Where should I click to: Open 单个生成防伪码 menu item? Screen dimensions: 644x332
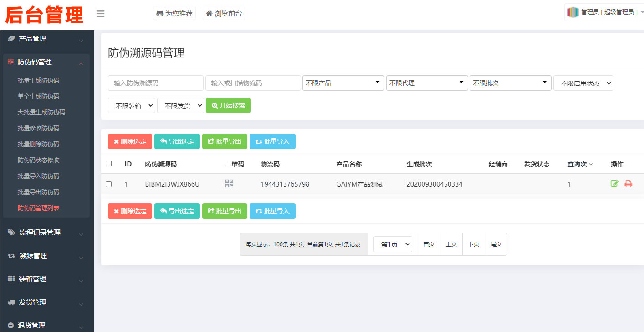pos(39,96)
